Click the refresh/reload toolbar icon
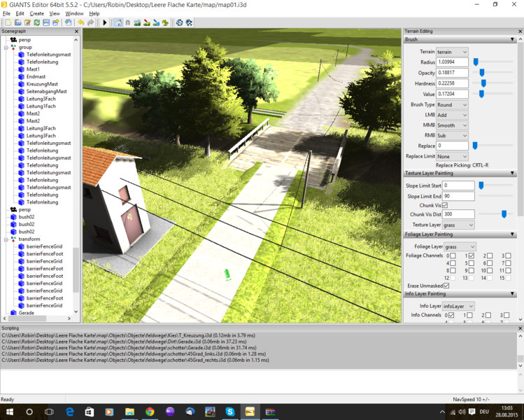 point(36,22)
